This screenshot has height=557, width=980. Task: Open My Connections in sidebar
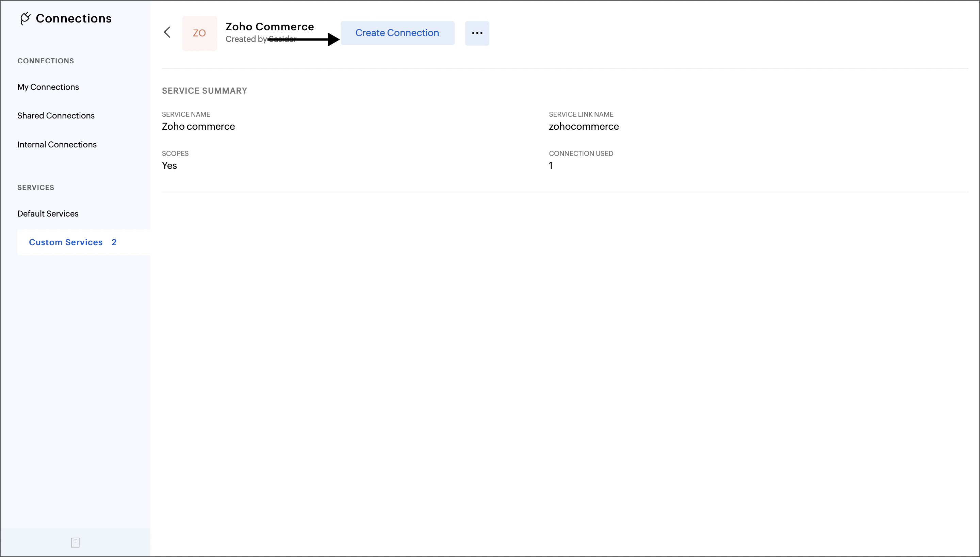48,87
